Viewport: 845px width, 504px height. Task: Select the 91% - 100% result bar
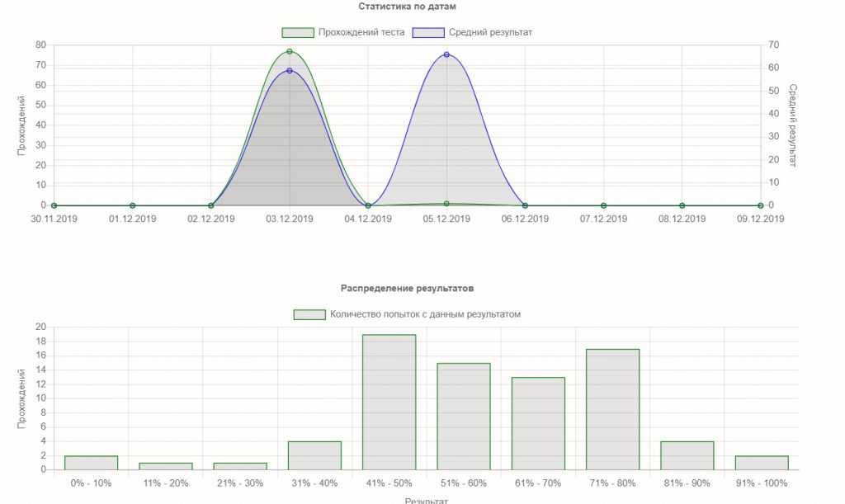762,463
